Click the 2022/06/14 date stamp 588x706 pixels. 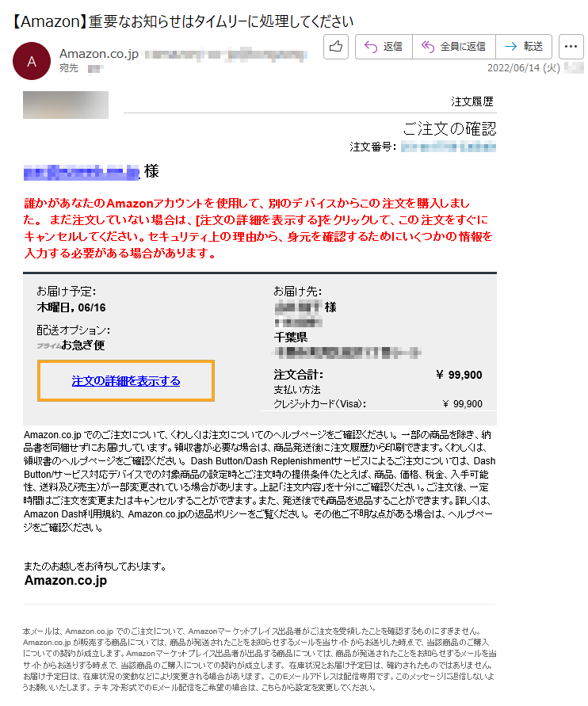point(524,68)
